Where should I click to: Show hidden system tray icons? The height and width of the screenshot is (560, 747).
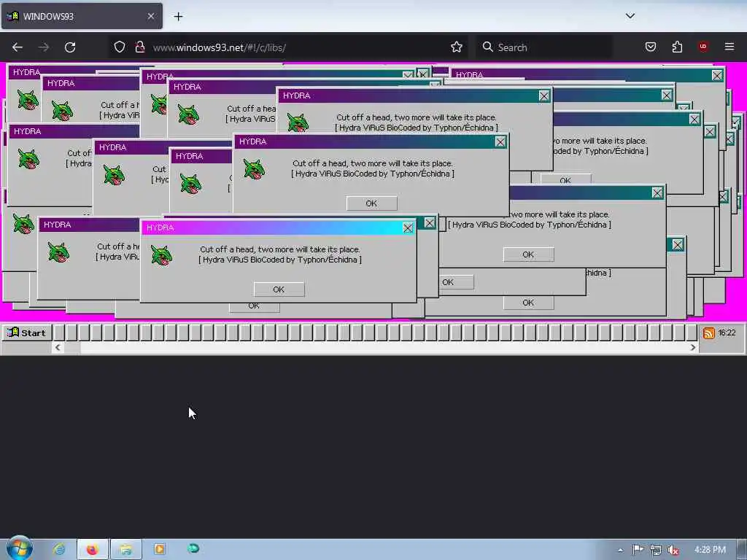click(620, 550)
